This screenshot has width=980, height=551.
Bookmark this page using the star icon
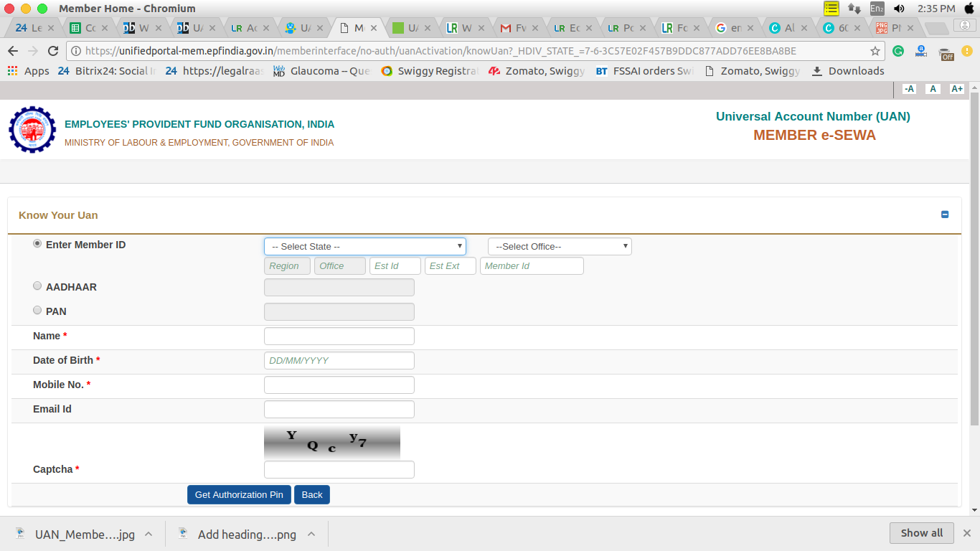pyautogui.click(x=875, y=51)
